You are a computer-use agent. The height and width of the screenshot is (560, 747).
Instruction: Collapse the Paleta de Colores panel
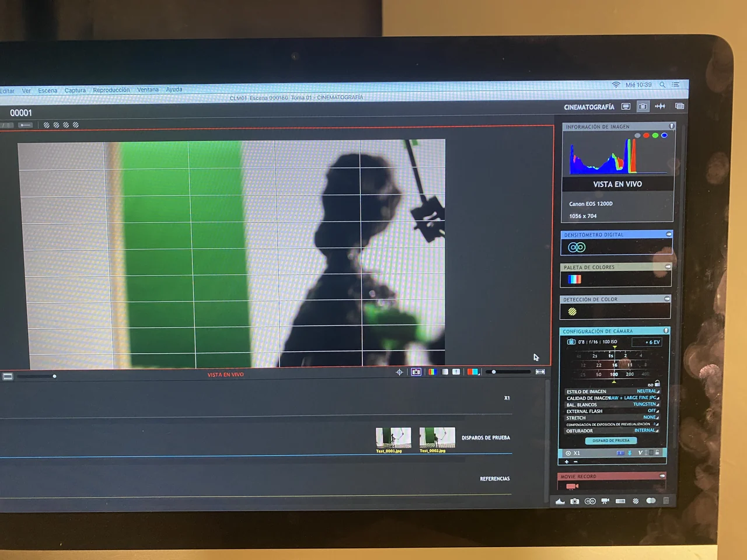pyautogui.click(x=668, y=267)
